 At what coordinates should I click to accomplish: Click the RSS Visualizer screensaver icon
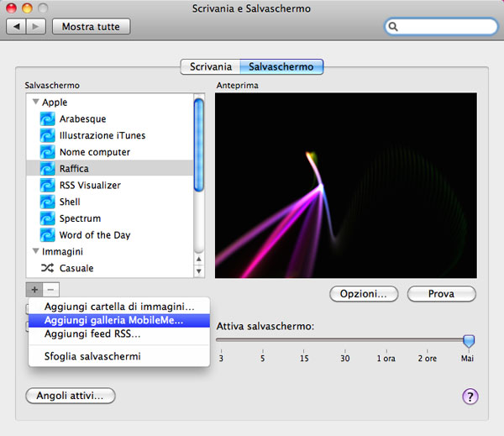click(47, 185)
